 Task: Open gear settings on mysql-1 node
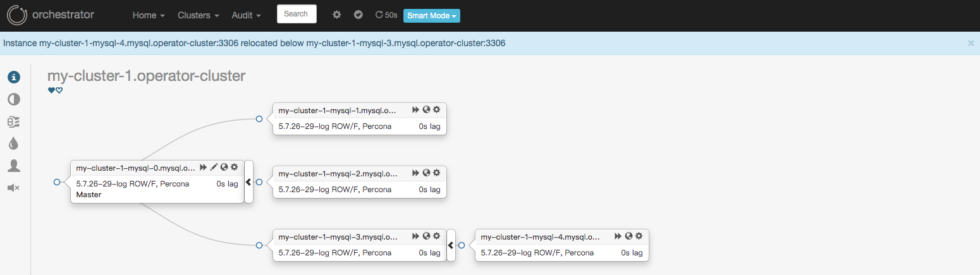point(436,109)
